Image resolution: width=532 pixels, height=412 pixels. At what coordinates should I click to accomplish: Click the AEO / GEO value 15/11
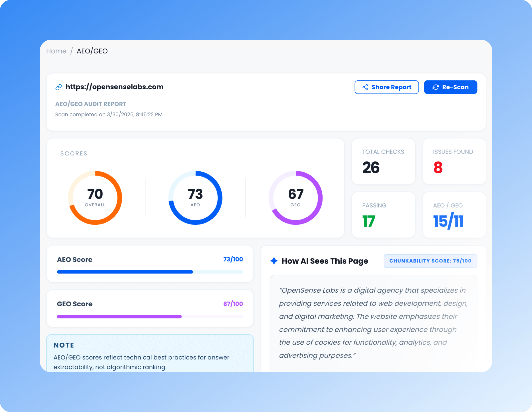(448, 221)
